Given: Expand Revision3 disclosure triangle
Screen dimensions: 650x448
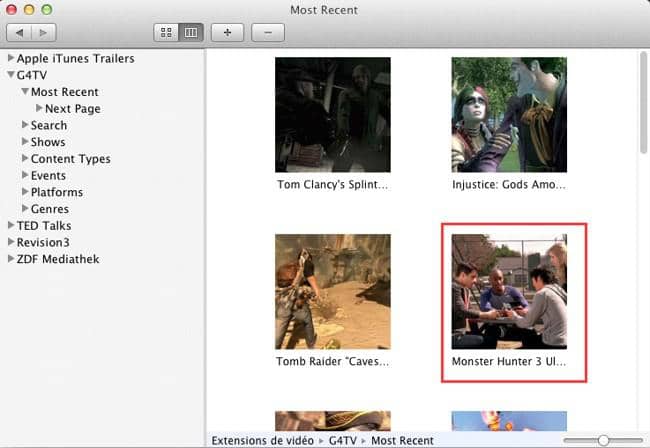Looking at the screenshot, I should coord(11,242).
